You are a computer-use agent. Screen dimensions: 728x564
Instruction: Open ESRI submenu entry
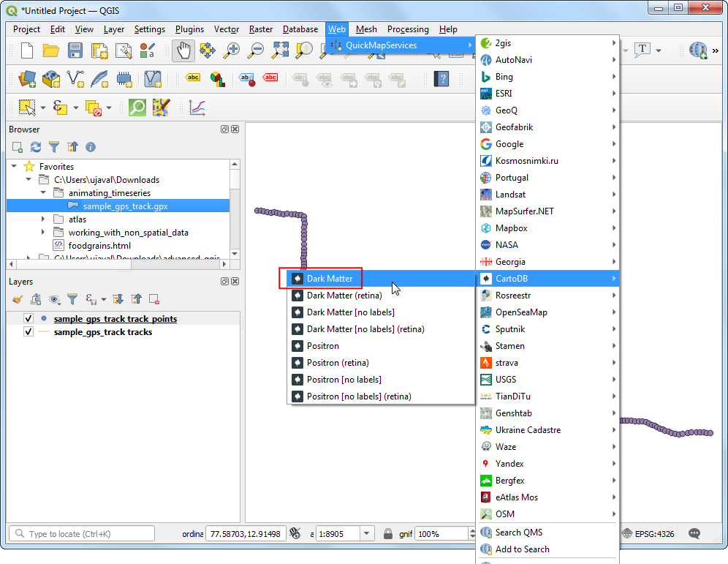(548, 94)
